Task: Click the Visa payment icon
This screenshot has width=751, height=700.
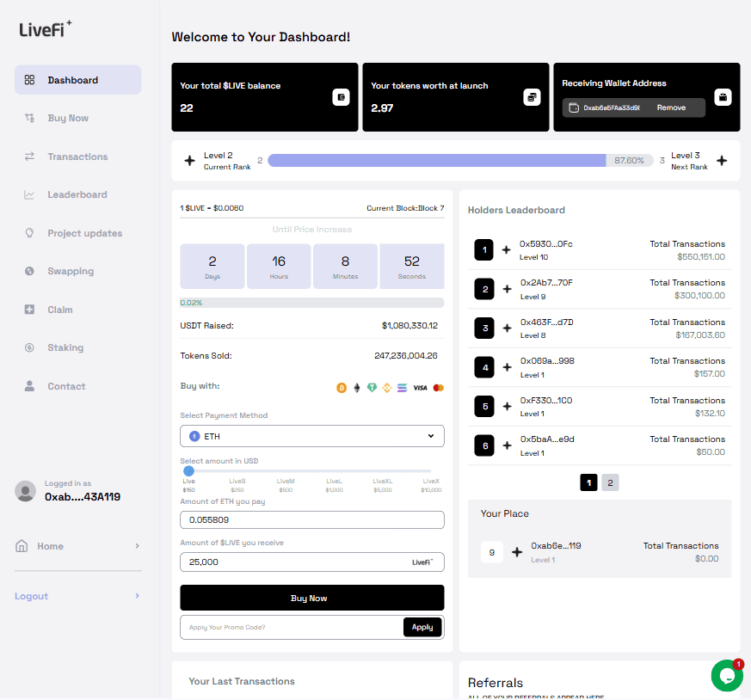Action: [420, 388]
